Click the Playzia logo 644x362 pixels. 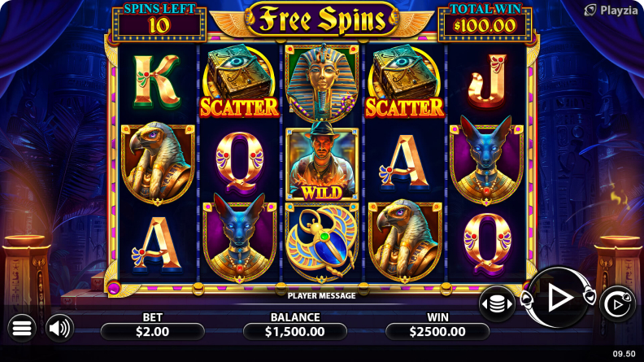click(611, 11)
